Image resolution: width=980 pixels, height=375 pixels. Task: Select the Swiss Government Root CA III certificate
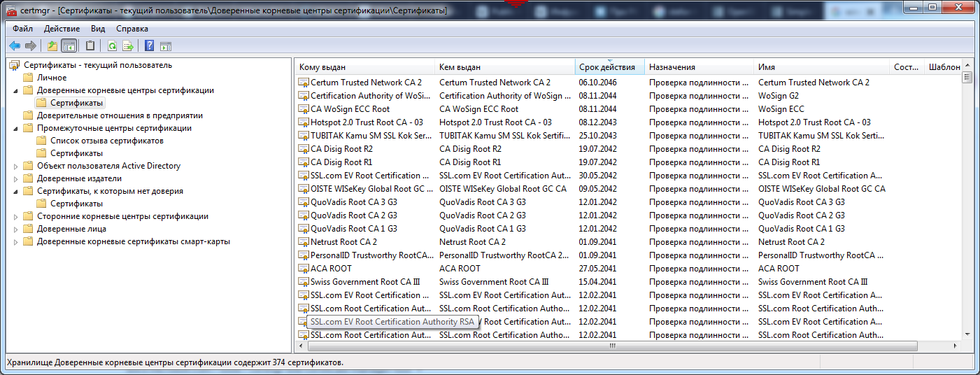[364, 282]
